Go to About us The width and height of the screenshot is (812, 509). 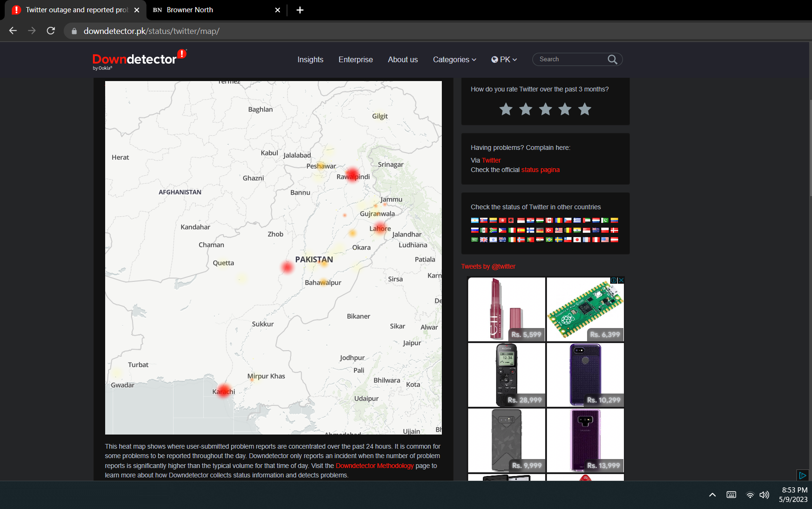[x=403, y=59]
